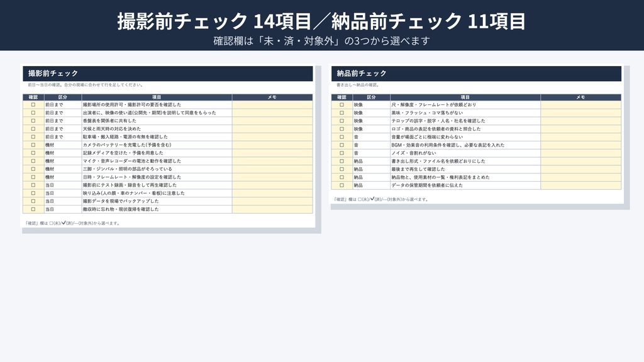Click 確認 header in 納品前チェック table

[341, 97]
